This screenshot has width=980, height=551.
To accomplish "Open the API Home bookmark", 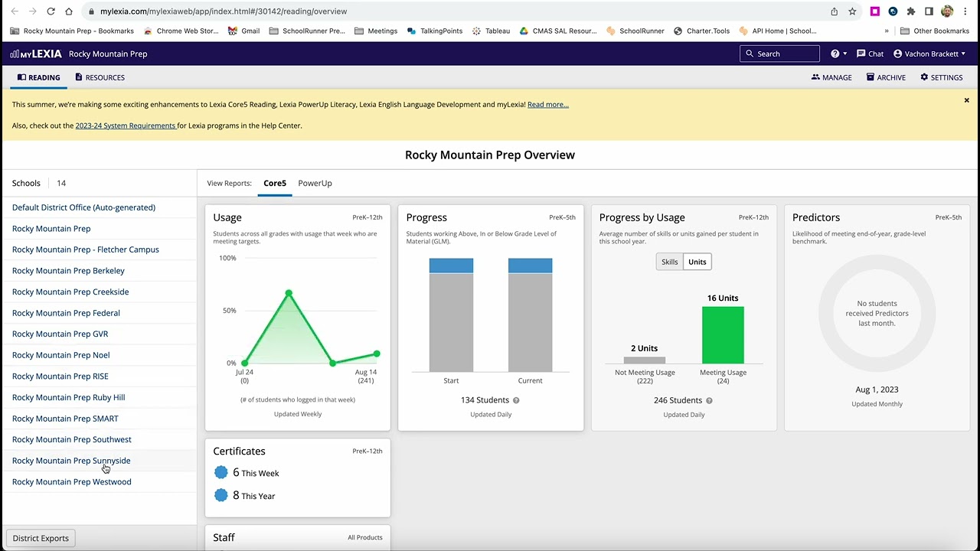I will [x=777, y=31].
